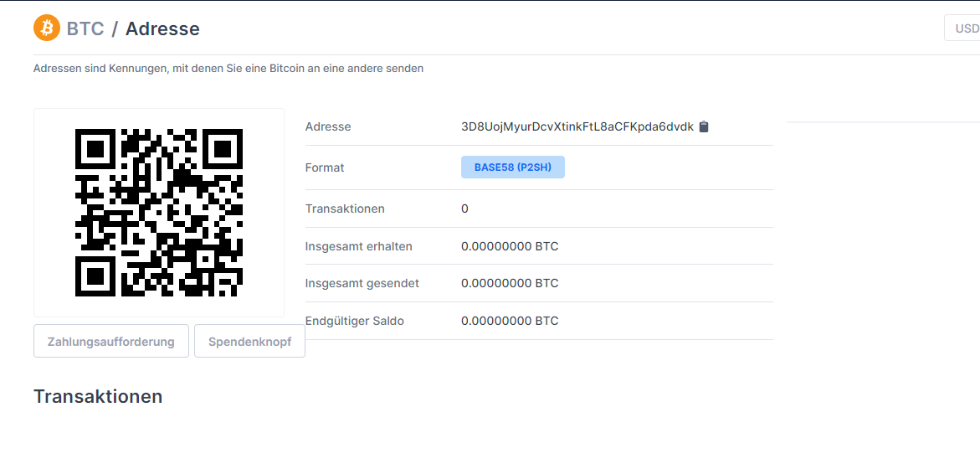Click the Adresse row label
This screenshot has height=474, width=980.
tap(328, 127)
